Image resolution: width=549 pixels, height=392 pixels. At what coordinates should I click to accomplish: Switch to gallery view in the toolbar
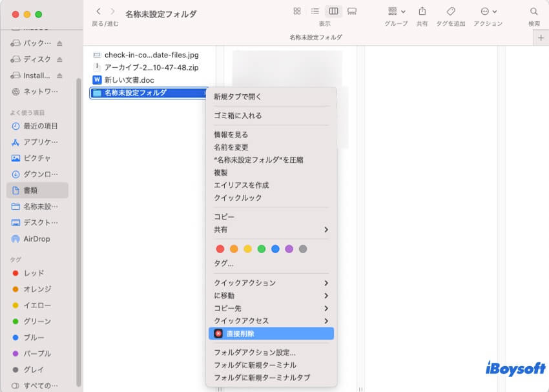tap(351, 11)
